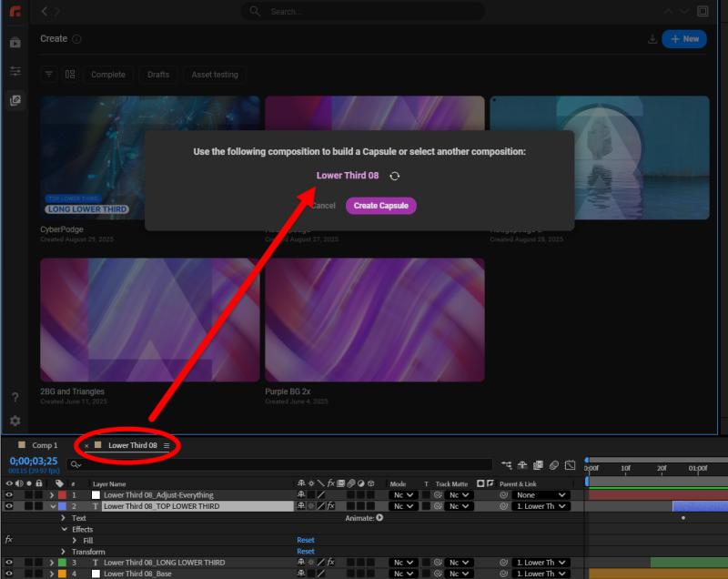
Task: Open app settings via the gear icon
Action: tap(15, 421)
